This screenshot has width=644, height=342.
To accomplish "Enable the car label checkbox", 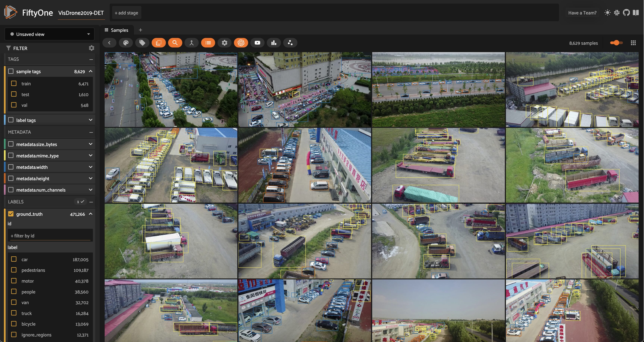I will [14, 259].
